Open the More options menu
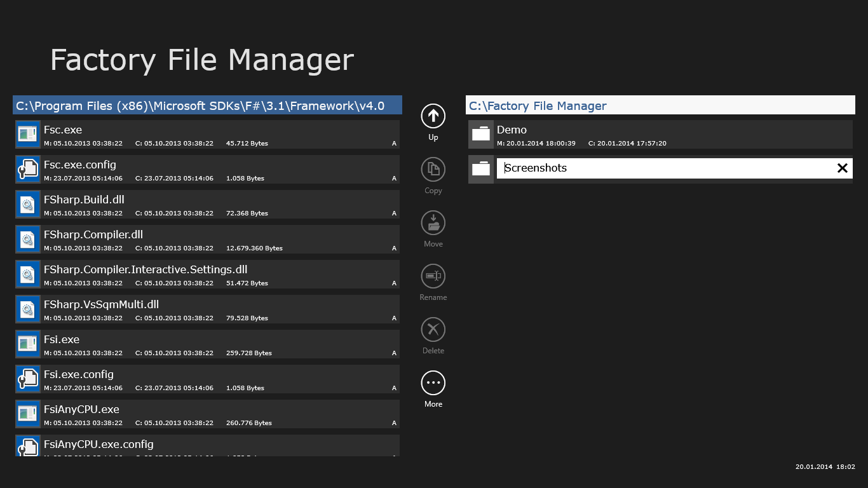The height and width of the screenshot is (488, 868). (433, 383)
